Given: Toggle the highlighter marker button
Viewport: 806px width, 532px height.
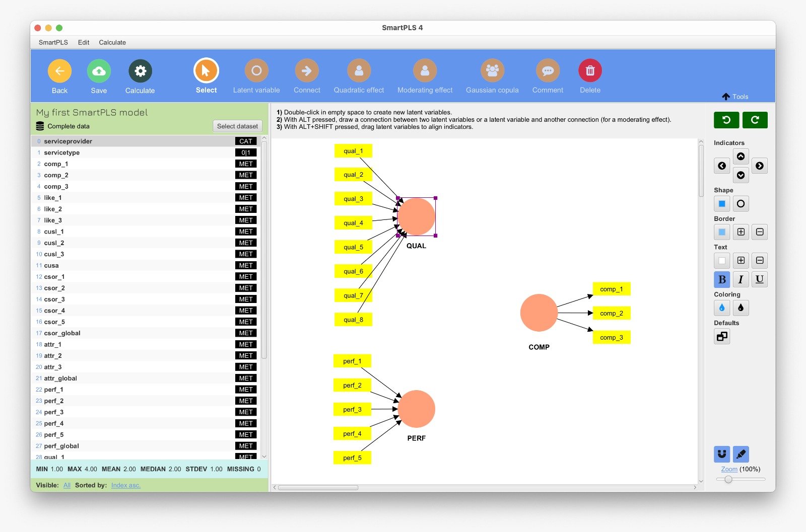Looking at the screenshot, I should 741,454.
